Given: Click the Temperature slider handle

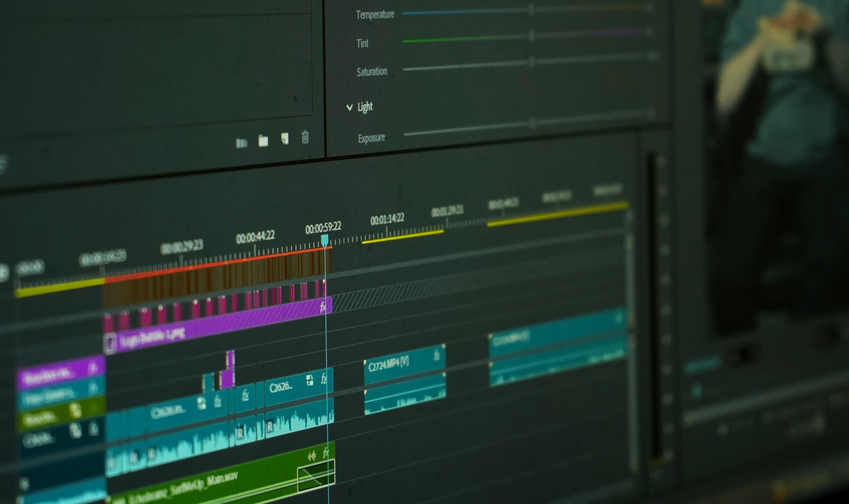Looking at the screenshot, I should [531, 10].
